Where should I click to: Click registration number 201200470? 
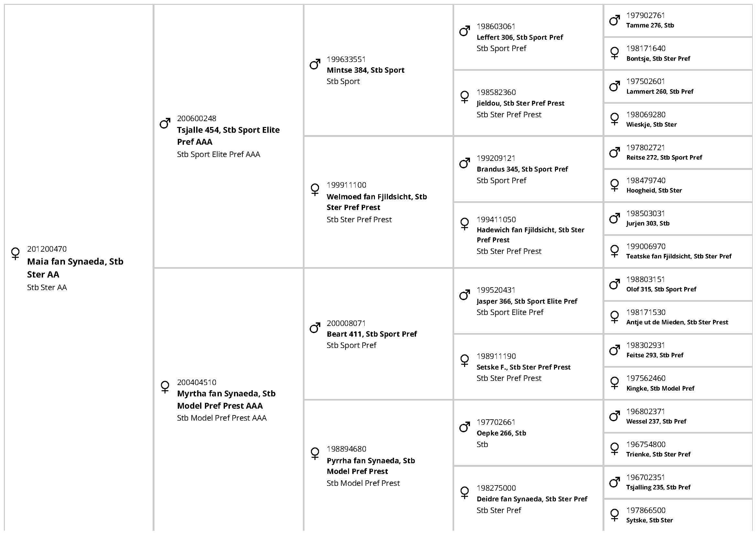pyautogui.click(x=47, y=249)
